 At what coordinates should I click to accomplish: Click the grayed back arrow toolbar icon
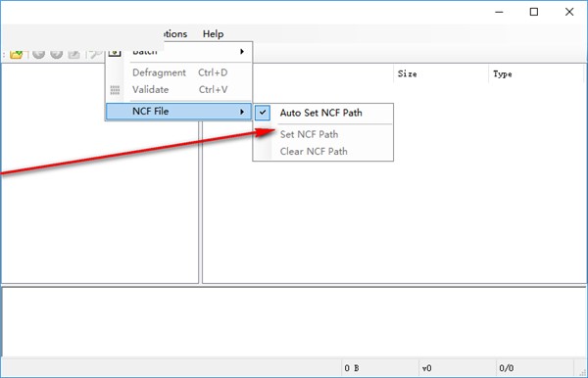pyautogui.click(x=38, y=54)
